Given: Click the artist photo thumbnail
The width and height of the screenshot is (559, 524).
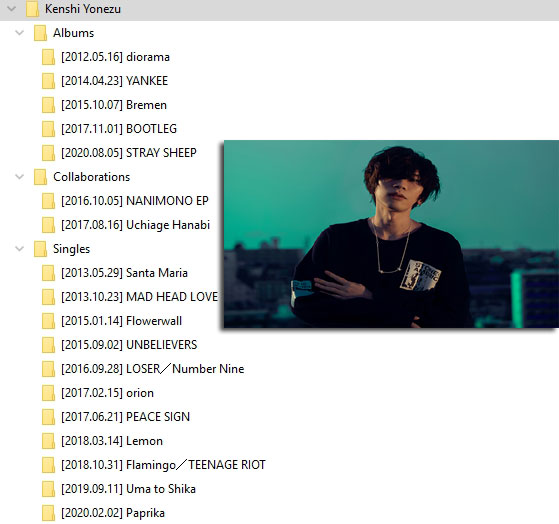Looking at the screenshot, I should (x=391, y=234).
